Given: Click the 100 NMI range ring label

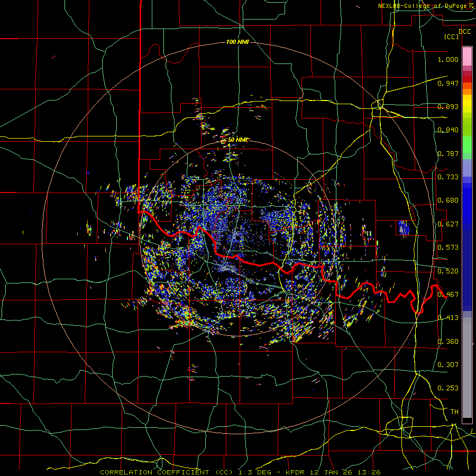Looking at the screenshot, I should coord(237,42).
